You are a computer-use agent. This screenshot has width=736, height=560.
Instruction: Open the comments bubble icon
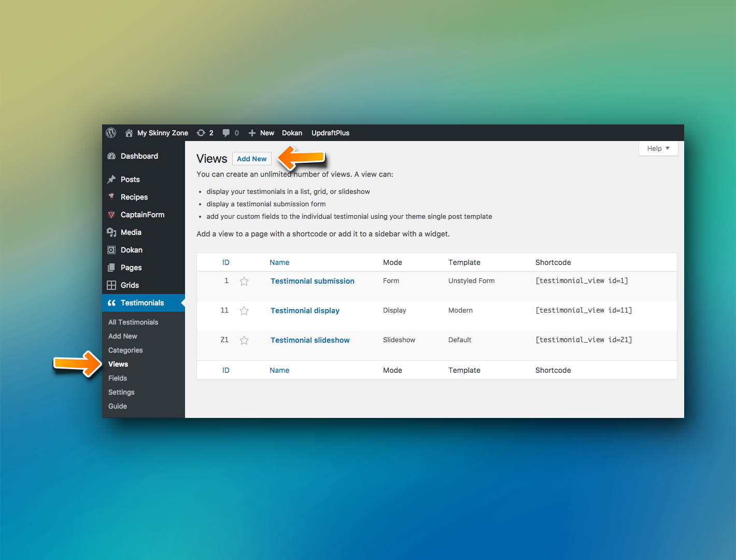[x=226, y=133]
